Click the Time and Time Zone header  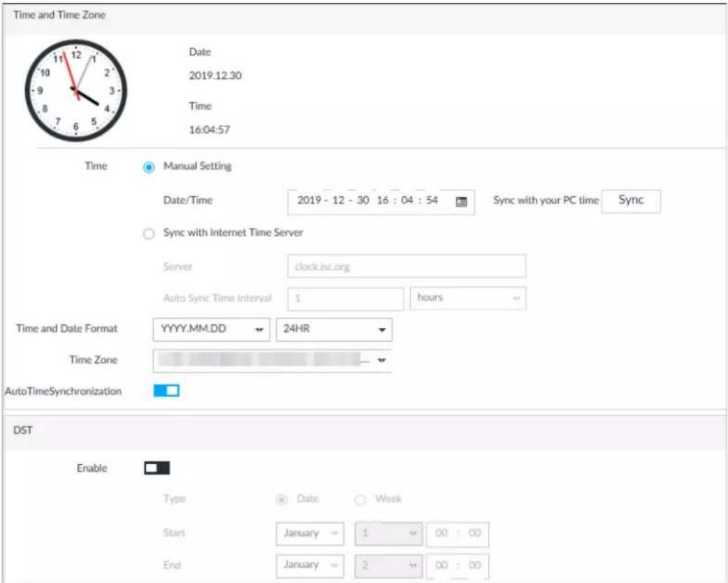[59, 15]
